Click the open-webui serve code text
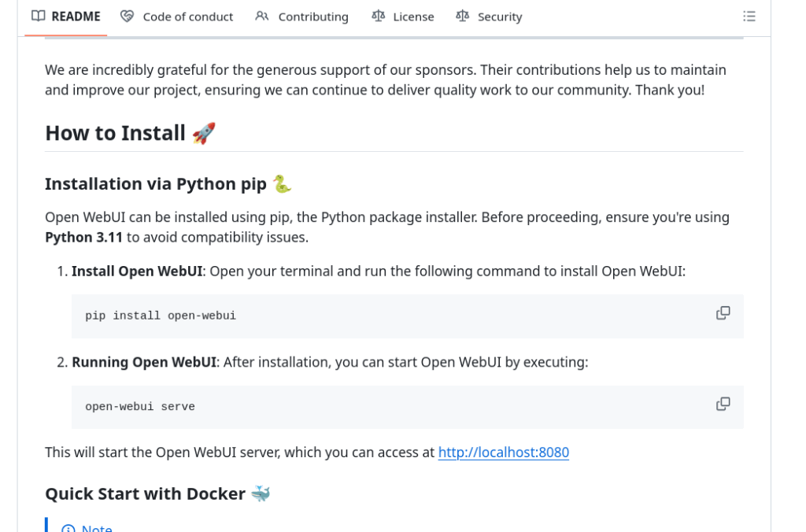806x532 pixels. (140, 407)
